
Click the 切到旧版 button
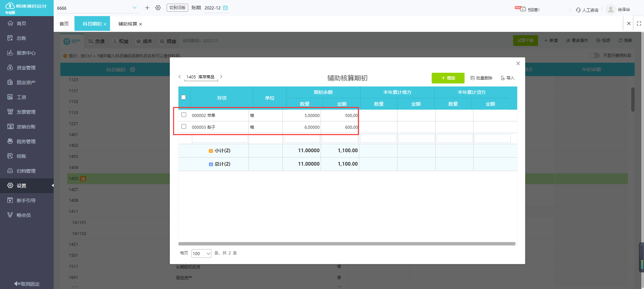click(177, 8)
